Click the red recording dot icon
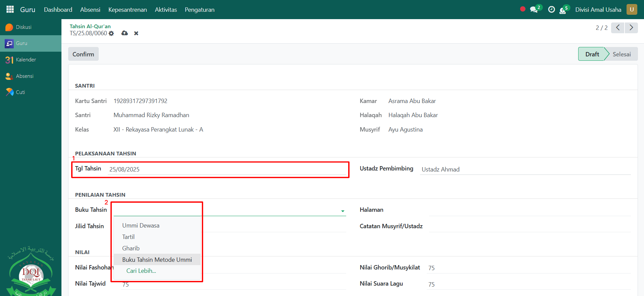This screenshot has height=296, width=644. (x=522, y=9)
